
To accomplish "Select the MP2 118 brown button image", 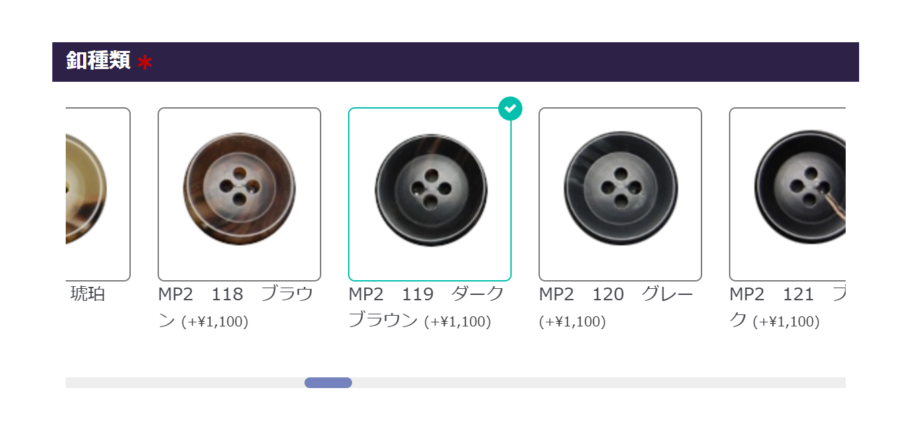I will coord(239,194).
